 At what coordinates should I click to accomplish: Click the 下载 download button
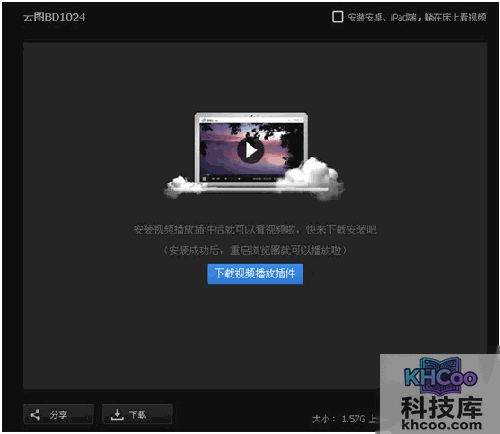137,414
